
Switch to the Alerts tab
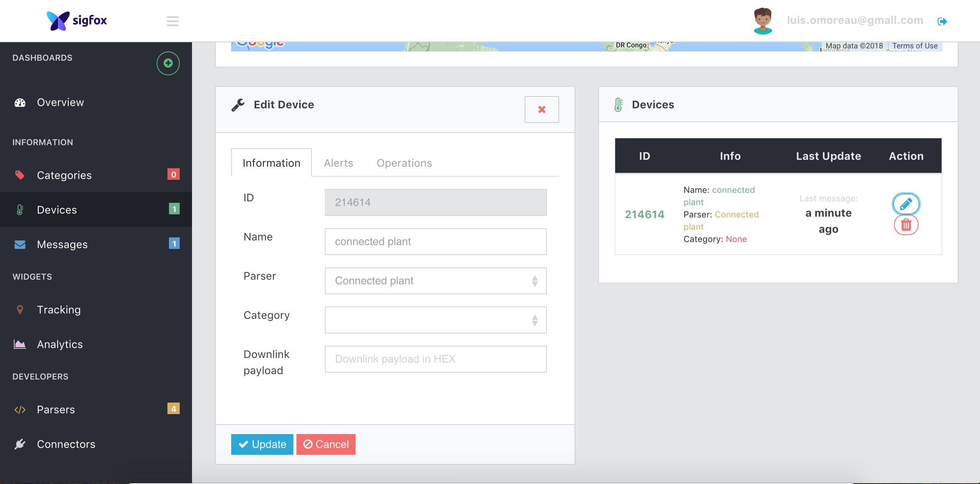point(338,163)
